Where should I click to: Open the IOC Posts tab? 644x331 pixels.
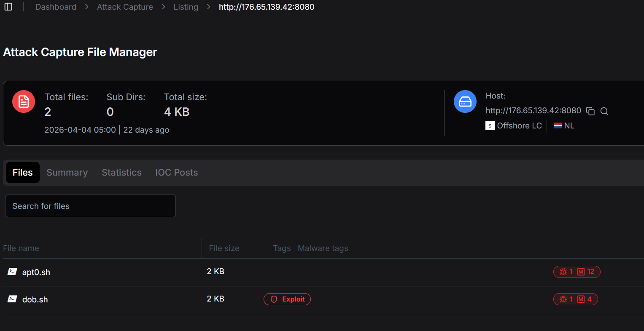coord(176,173)
